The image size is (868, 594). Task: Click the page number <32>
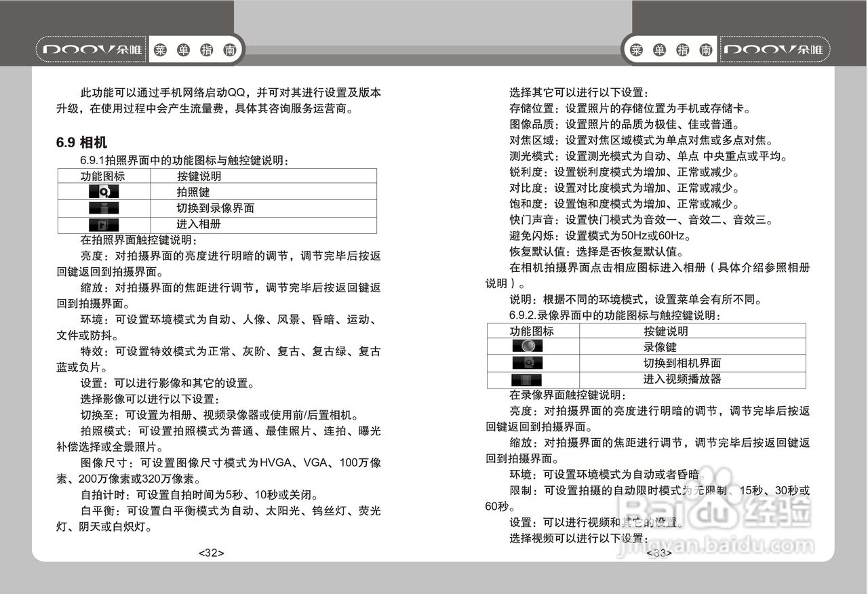pos(212,553)
